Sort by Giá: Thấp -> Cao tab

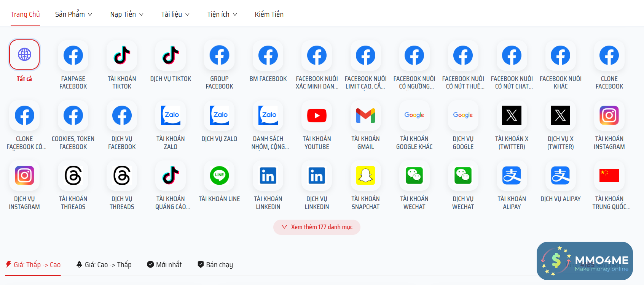tap(33, 264)
